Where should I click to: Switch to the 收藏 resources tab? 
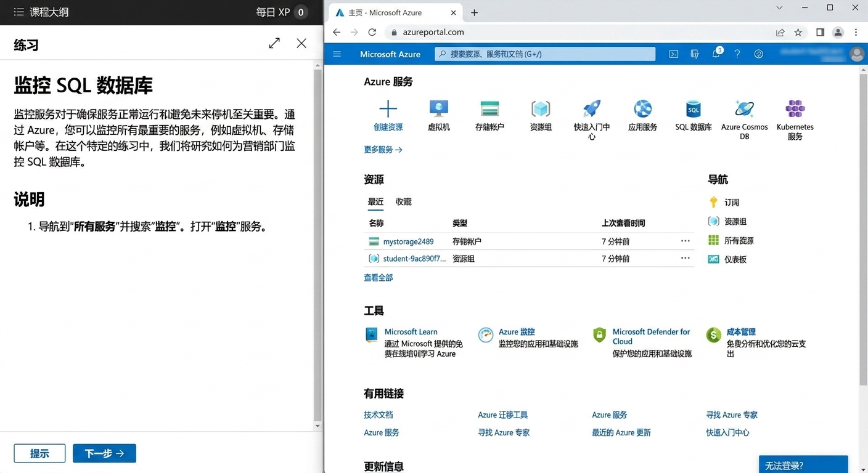403,201
